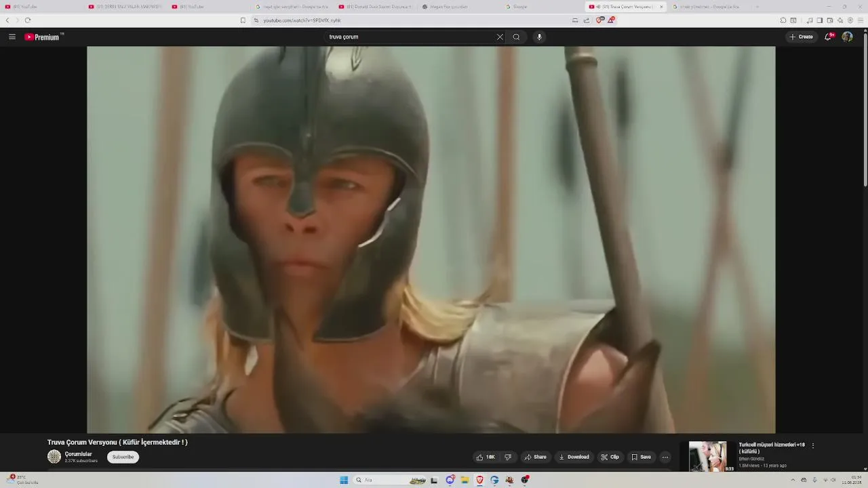
Task: Switch to the Google tab
Action: click(x=542, y=7)
